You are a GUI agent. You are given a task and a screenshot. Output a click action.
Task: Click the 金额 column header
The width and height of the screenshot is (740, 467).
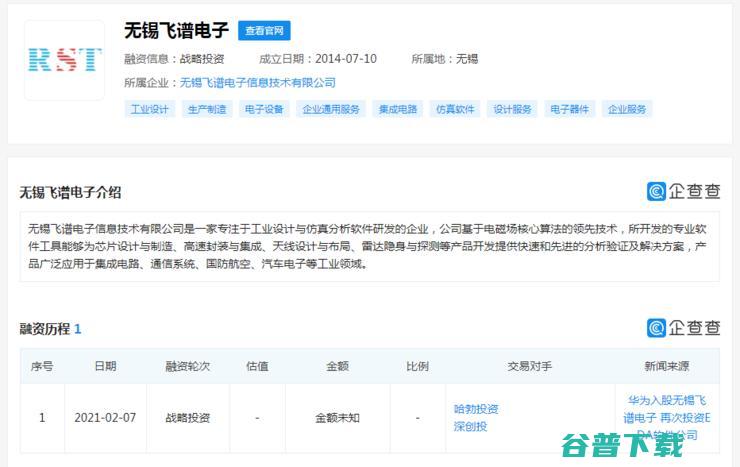337,366
